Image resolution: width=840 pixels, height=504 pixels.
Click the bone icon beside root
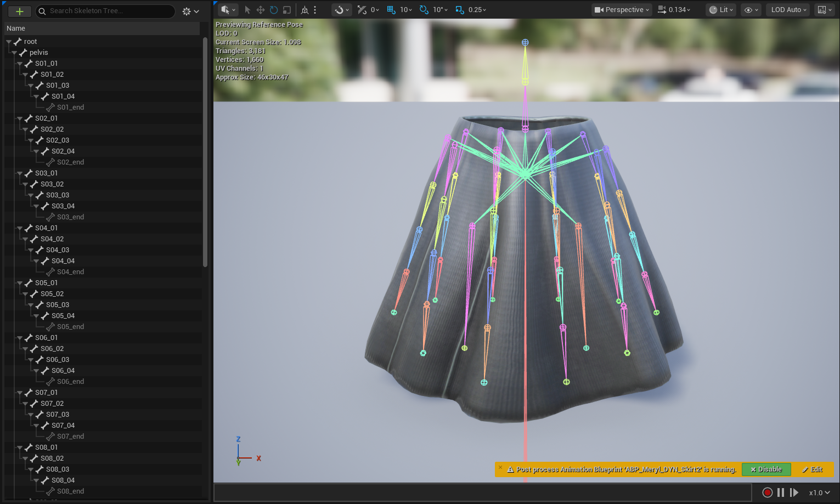[18, 42]
